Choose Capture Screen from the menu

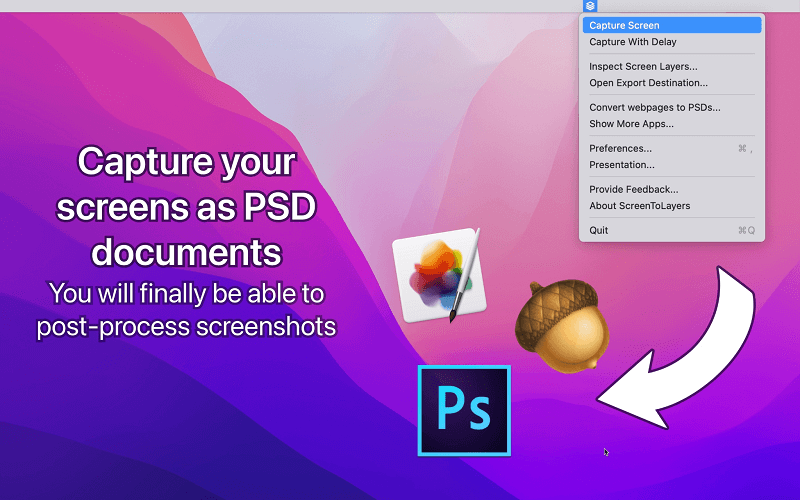click(x=672, y=25)
